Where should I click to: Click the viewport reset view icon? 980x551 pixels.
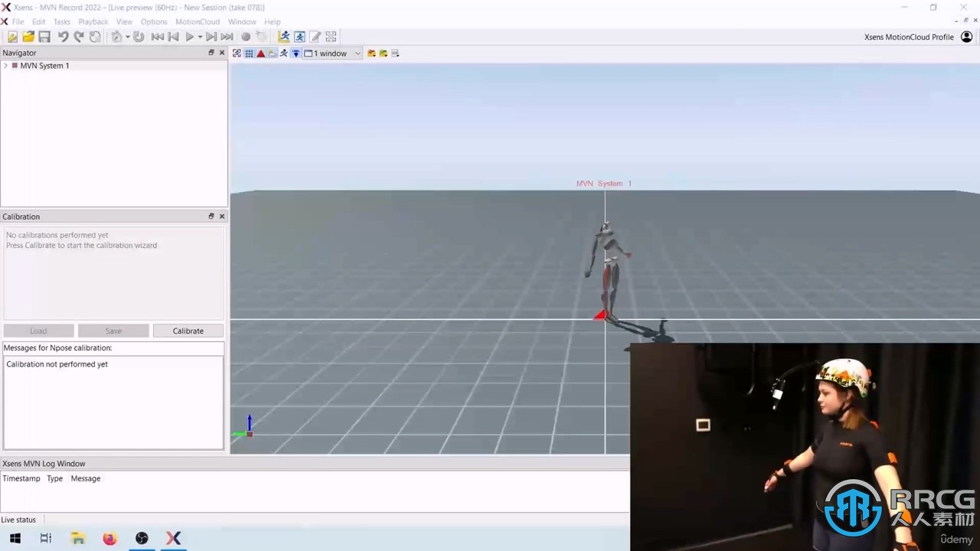(237, 54)
